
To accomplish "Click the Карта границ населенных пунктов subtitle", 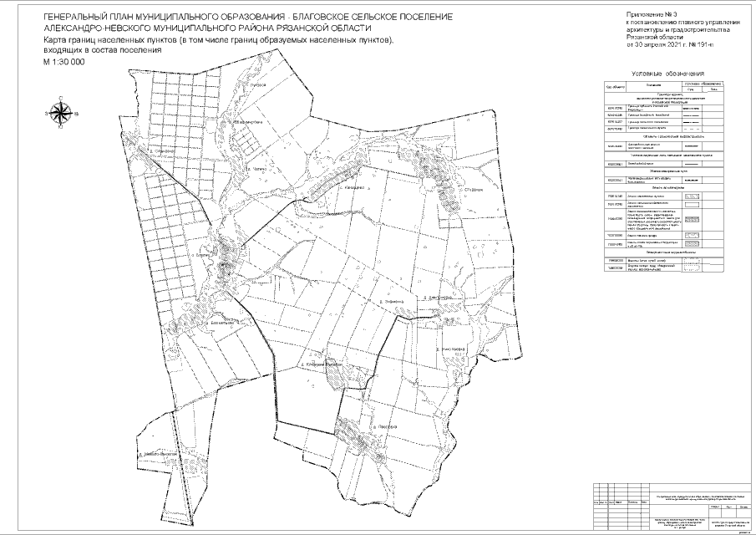I will point(216,40).
